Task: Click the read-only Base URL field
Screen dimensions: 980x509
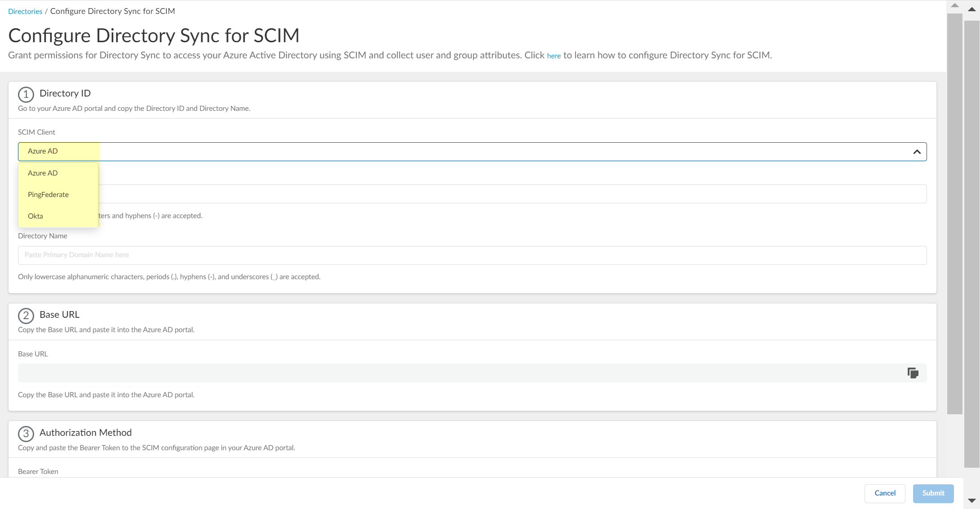Action: click(x=458, y=373)
